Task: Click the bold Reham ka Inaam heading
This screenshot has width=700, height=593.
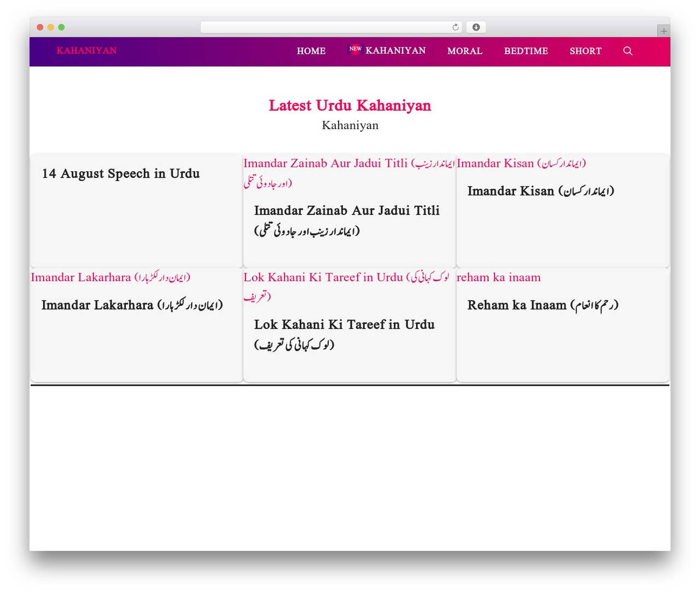Action: coord(543,305)
